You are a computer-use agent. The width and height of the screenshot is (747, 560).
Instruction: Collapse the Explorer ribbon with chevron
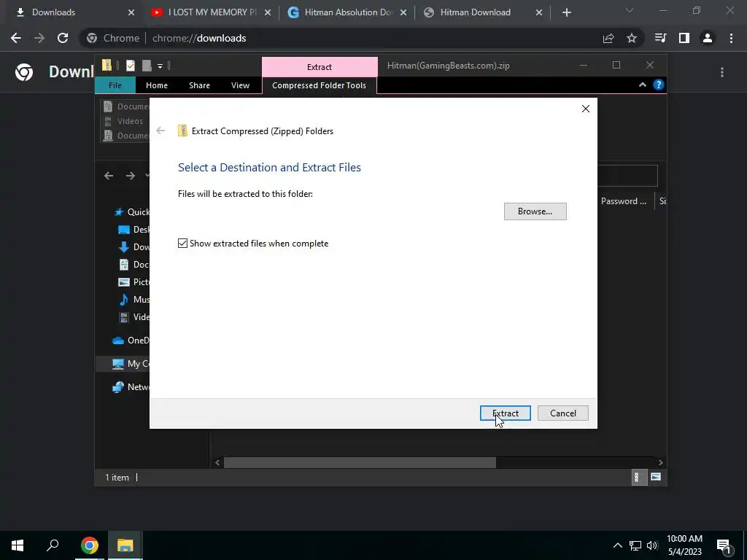click(642, 85)
